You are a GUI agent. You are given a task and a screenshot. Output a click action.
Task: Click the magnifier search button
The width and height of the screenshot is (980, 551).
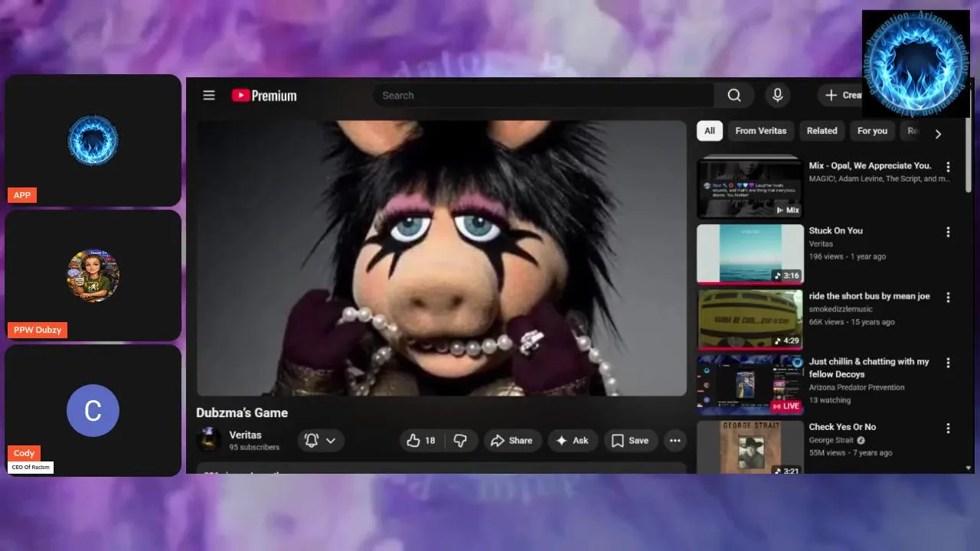click(734, 95)
